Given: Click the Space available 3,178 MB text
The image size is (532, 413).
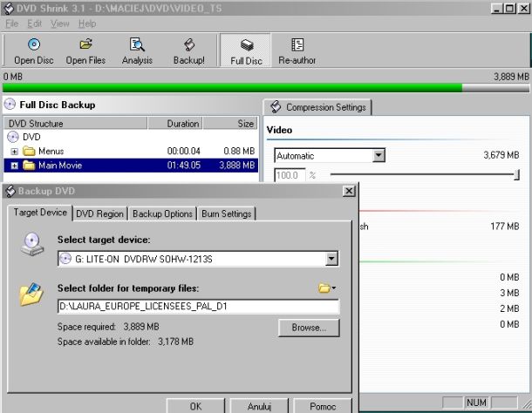Looking at the screenshot, I should pos(126,342).
